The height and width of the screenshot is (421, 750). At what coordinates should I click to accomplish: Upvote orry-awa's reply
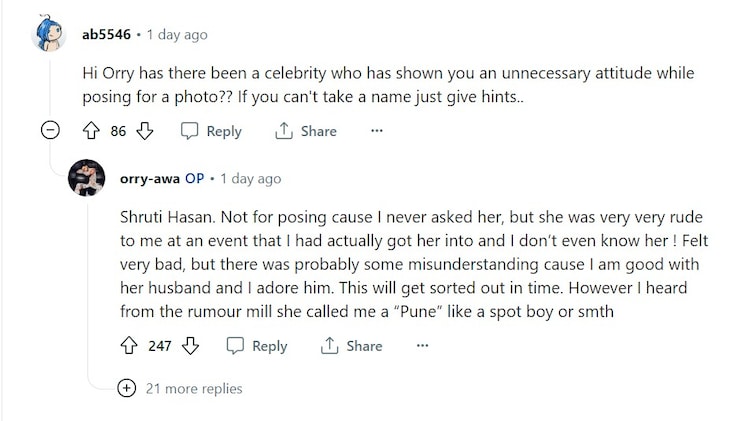pos(127,346)
